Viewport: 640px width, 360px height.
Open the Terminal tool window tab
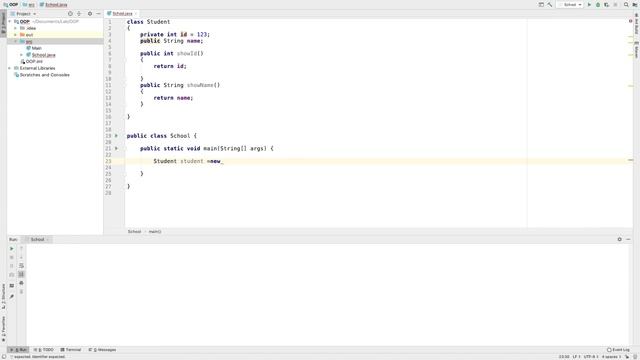(71, 350)
